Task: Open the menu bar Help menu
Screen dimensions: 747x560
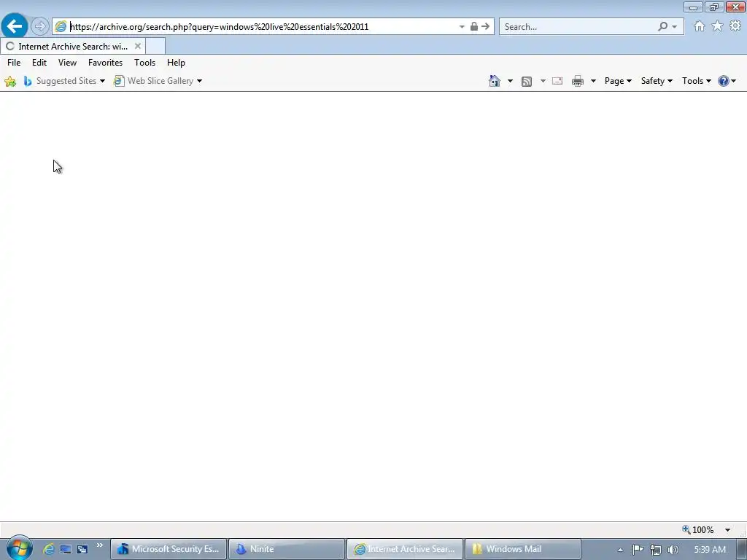Action: (176, 63)
